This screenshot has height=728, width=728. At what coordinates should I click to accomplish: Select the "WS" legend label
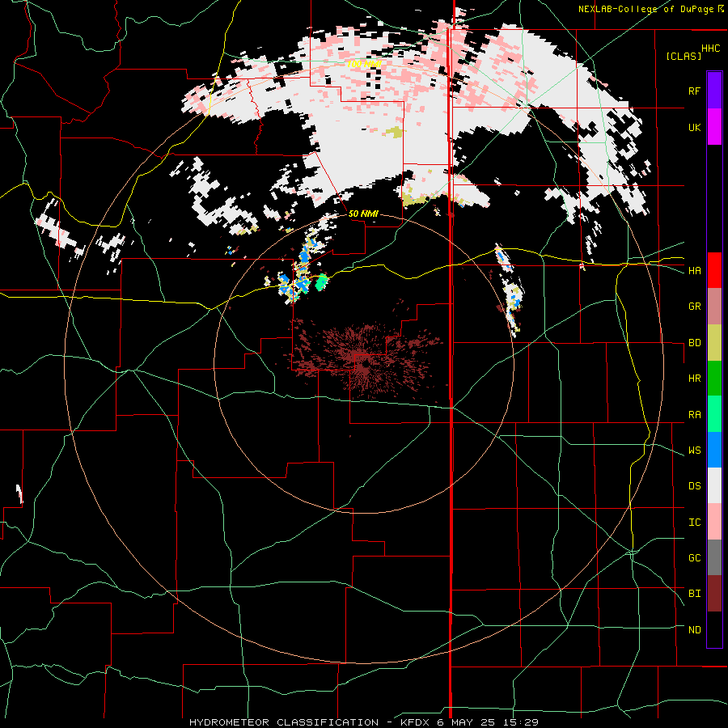tap(694, 451)
